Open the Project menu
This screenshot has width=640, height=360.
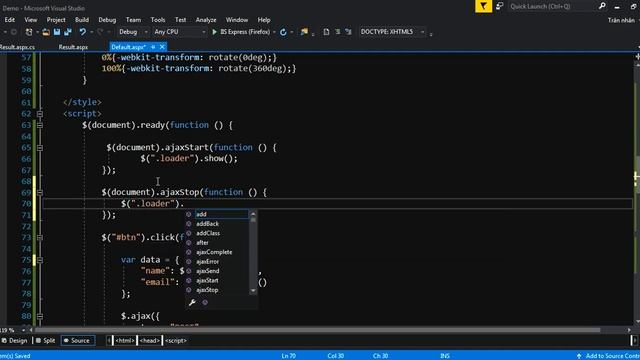(56, 20)
